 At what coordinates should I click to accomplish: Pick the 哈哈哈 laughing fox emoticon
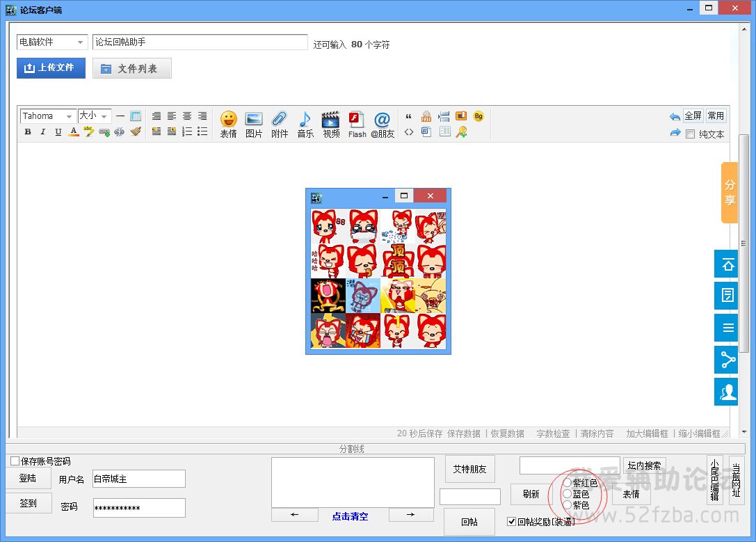tap(328, 261)
